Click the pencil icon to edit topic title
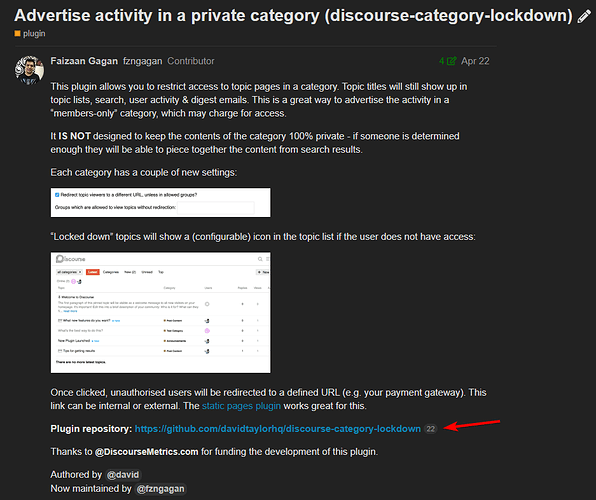 [x=584, y=17]
